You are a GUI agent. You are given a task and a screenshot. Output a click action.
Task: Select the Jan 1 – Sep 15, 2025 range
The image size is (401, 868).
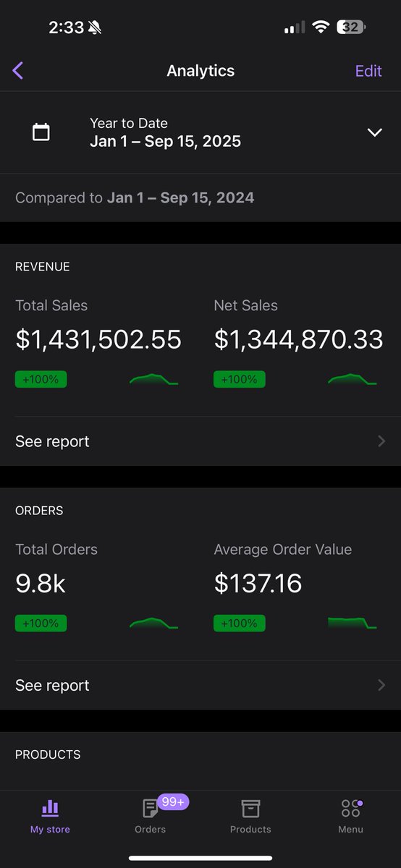point(165,141)
